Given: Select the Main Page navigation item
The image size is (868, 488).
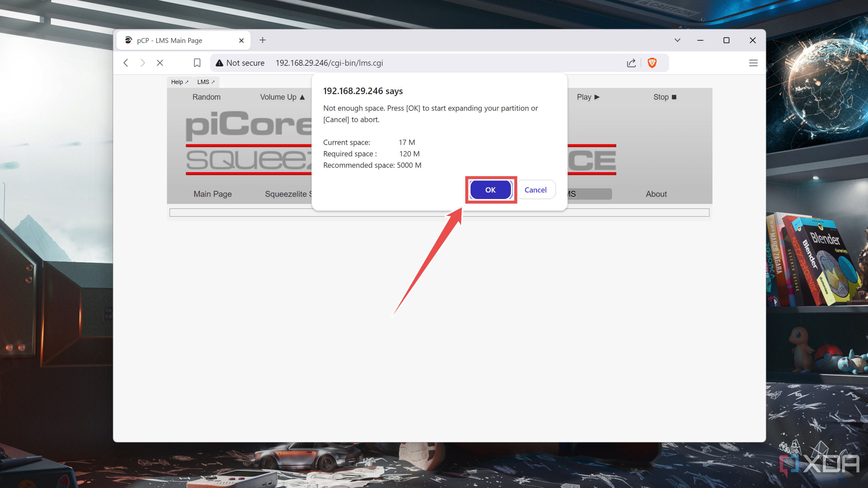Looking at the screenshot, I should (212, 194).
